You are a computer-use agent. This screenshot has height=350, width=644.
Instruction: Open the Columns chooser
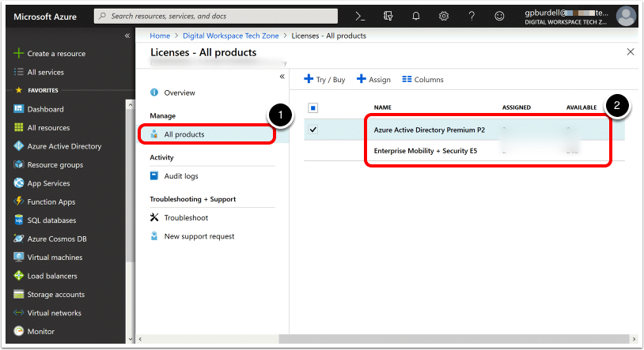click(422, 79)
